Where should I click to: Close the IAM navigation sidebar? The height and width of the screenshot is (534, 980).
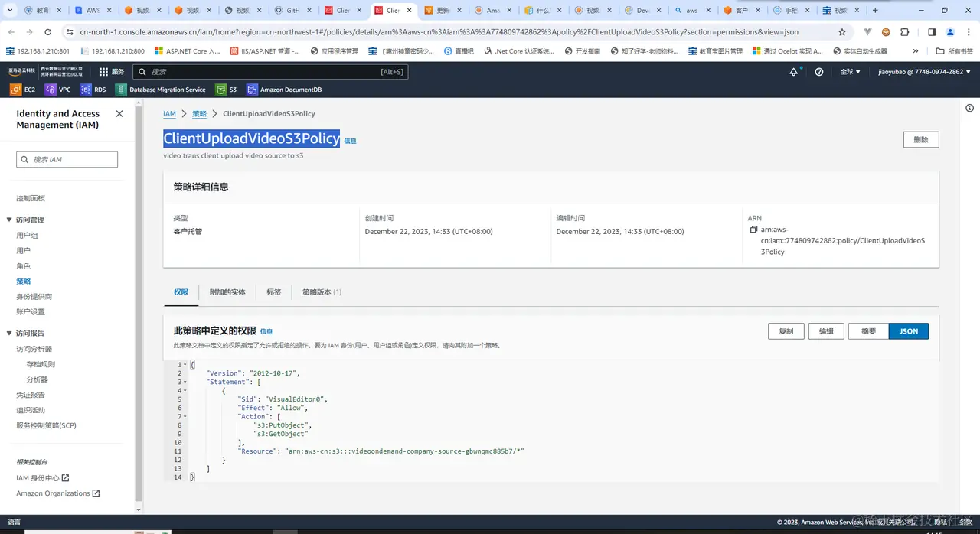click(119, 113)
